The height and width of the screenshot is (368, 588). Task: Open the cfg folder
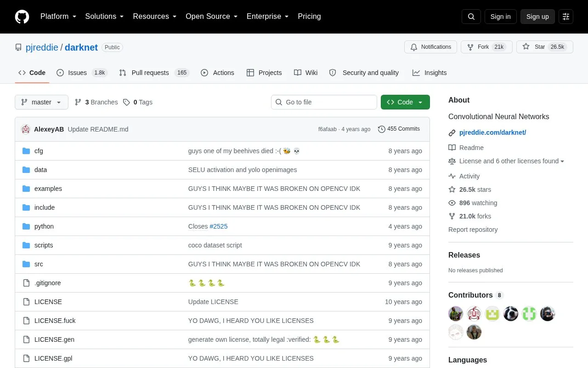39,151
